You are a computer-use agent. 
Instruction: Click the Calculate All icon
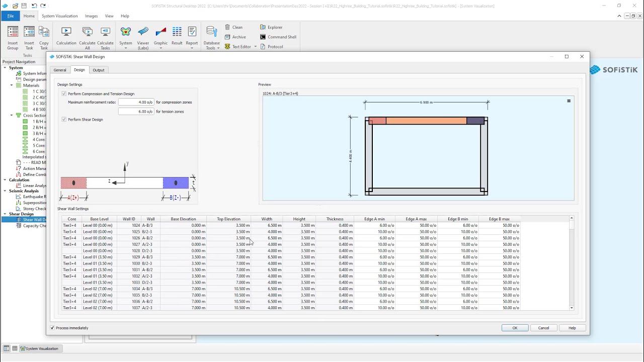tap(87, 32)
